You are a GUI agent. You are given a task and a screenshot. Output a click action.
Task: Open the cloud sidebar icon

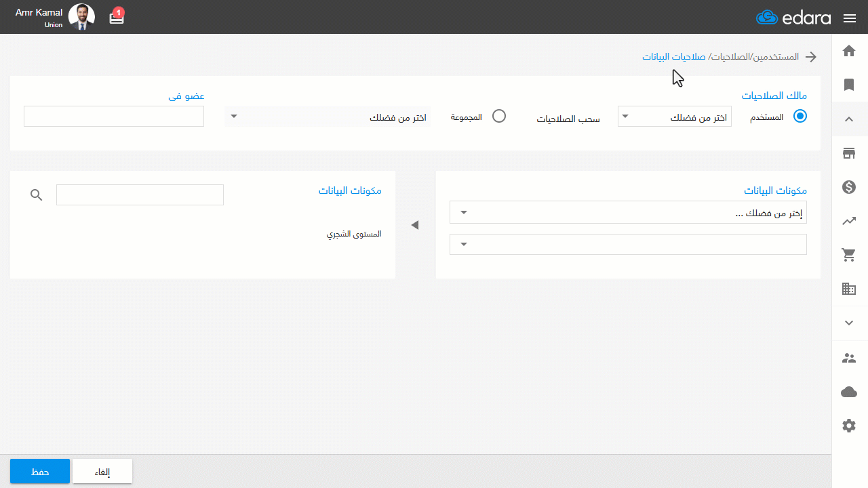(x=849, y=392)
